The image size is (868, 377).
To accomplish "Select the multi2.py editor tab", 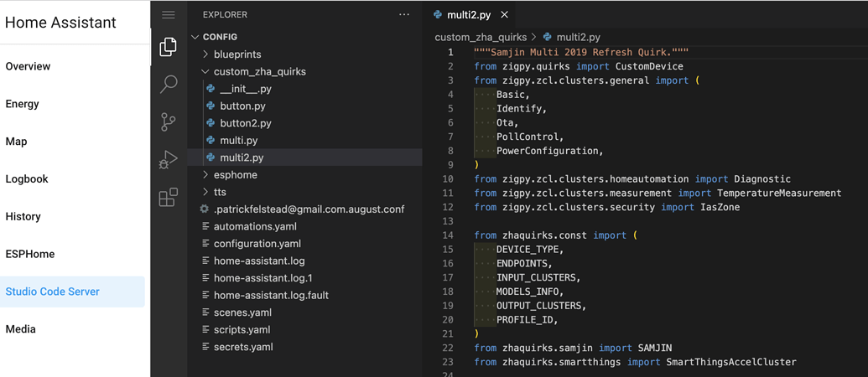I will (470, 15).
